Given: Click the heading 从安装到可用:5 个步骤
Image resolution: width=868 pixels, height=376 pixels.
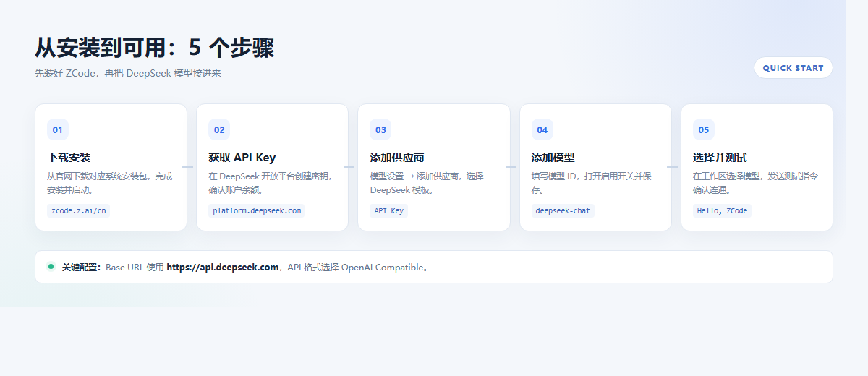Looking at the screenshot, I should 155,48.
